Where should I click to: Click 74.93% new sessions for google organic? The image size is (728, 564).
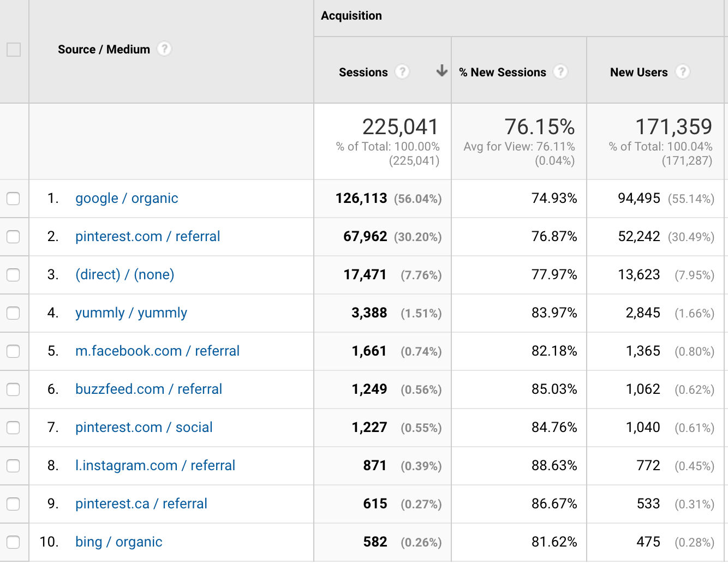(554, 199)
